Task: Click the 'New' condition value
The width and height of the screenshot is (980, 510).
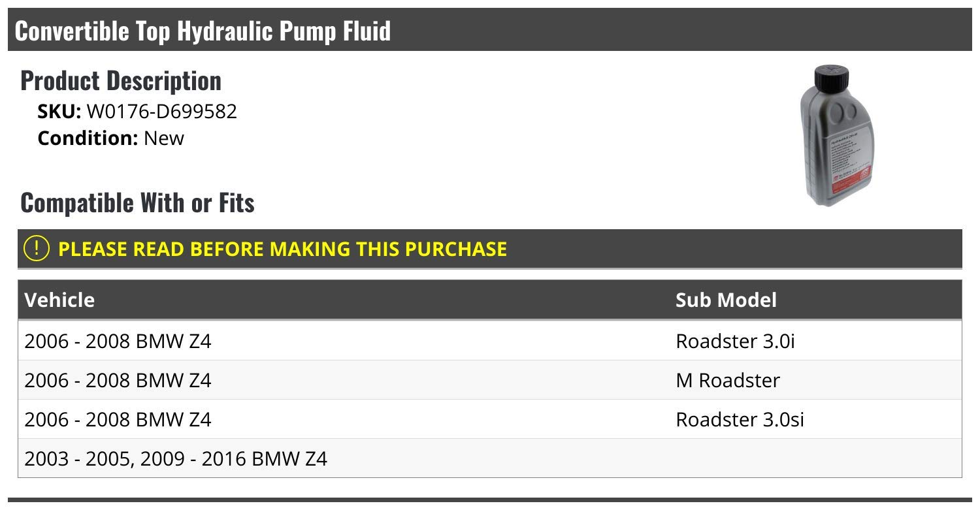Action: click(x=164, y=138)
